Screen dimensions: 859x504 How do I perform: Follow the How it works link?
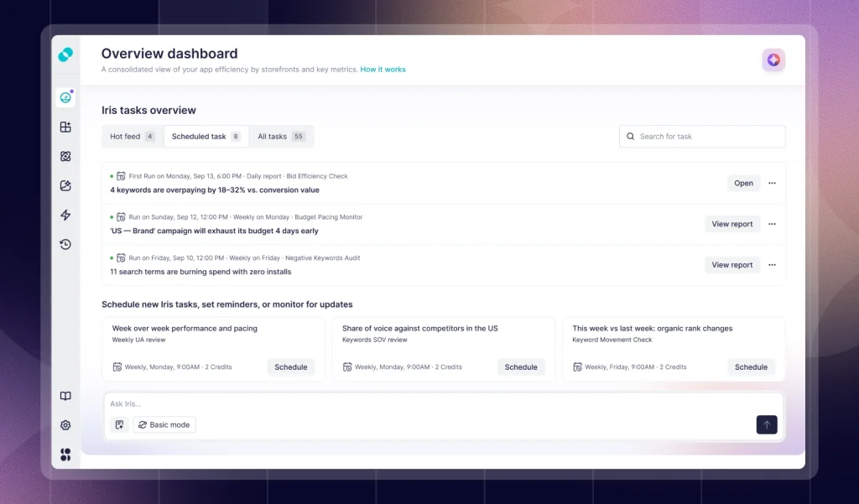pos(383,70)
